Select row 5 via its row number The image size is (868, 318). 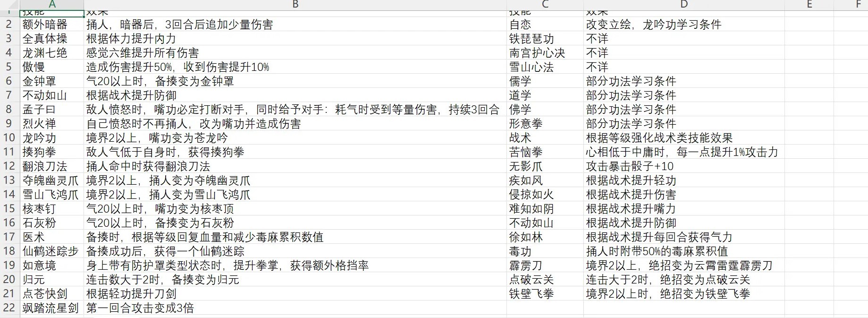(9, 67)
